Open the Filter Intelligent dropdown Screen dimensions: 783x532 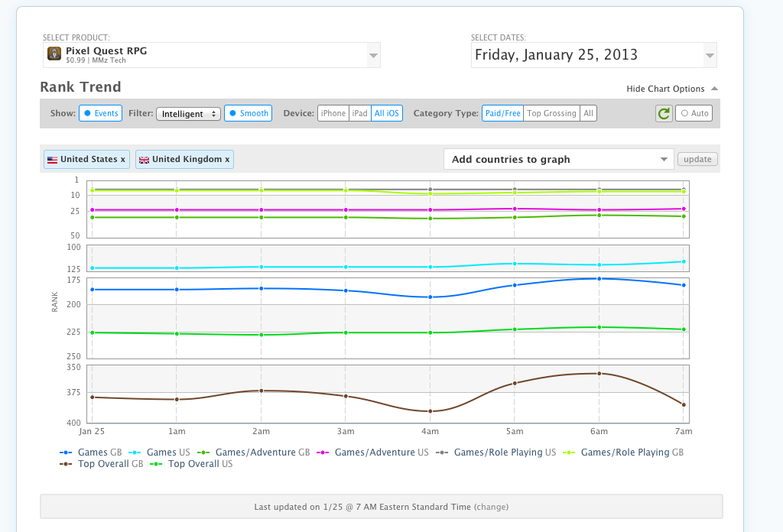[x=188, y=114]
